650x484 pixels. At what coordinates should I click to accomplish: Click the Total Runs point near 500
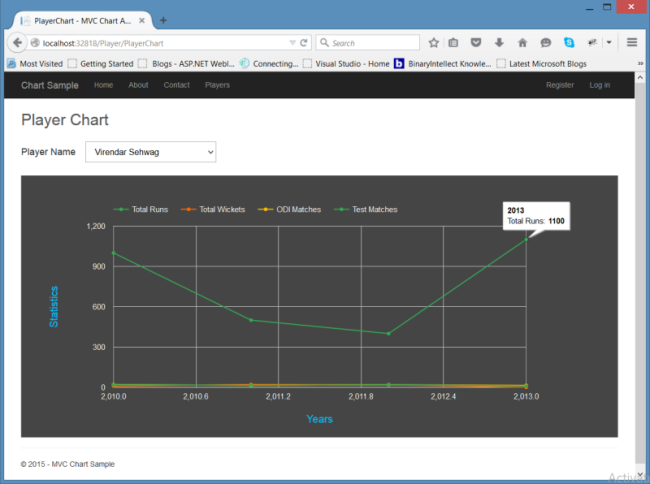[251, 320]
